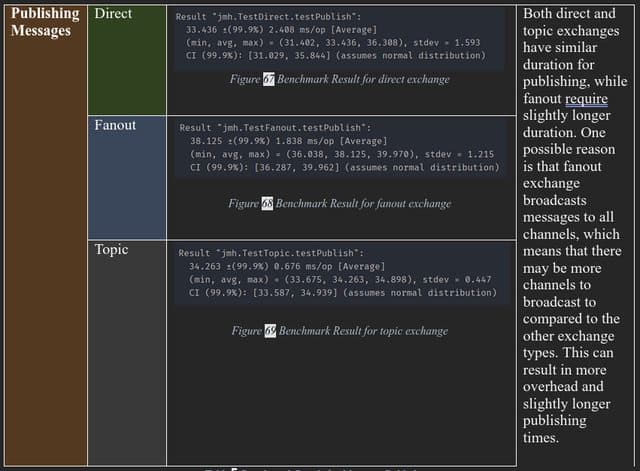Click the words 'slightly longer publishing'

pyautogui.click(x=567, y=412)
